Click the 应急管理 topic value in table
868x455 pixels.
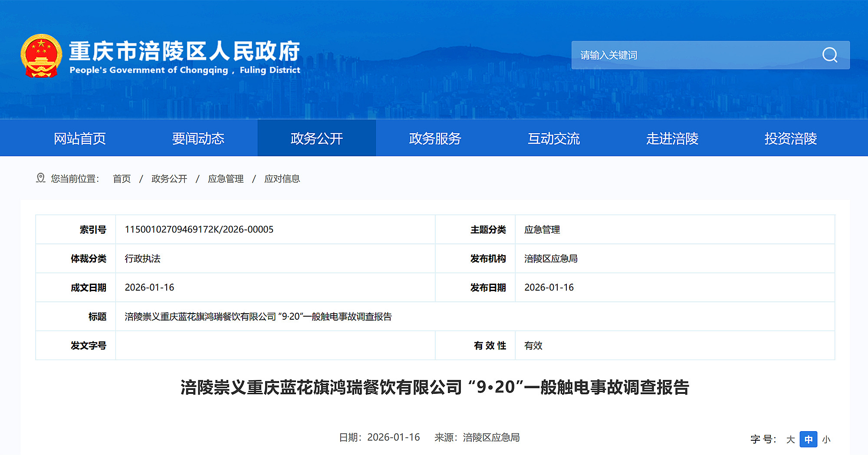pos(542,229)
